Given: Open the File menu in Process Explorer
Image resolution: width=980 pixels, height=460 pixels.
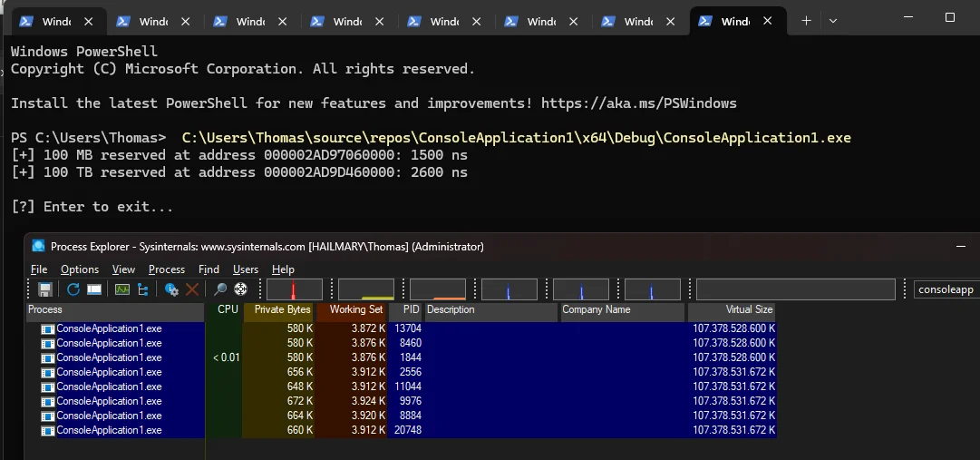Looking at the screenshot, I should 39,269.
